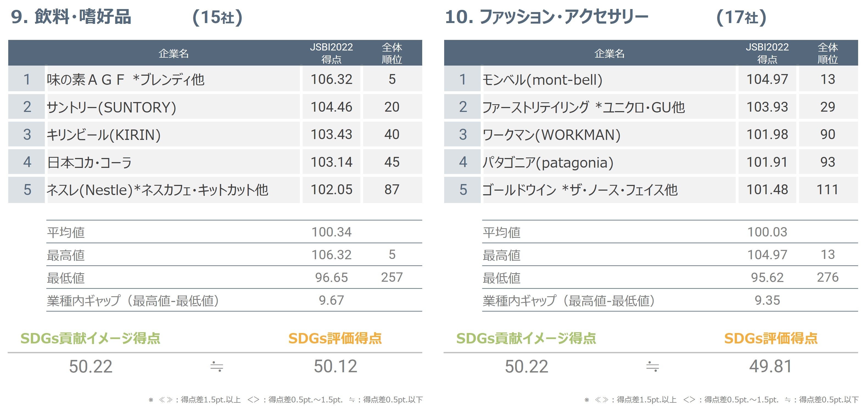Click the 9. 飲料・嗜好品 section heading
868x409 pixels.
tap(71, 17)
